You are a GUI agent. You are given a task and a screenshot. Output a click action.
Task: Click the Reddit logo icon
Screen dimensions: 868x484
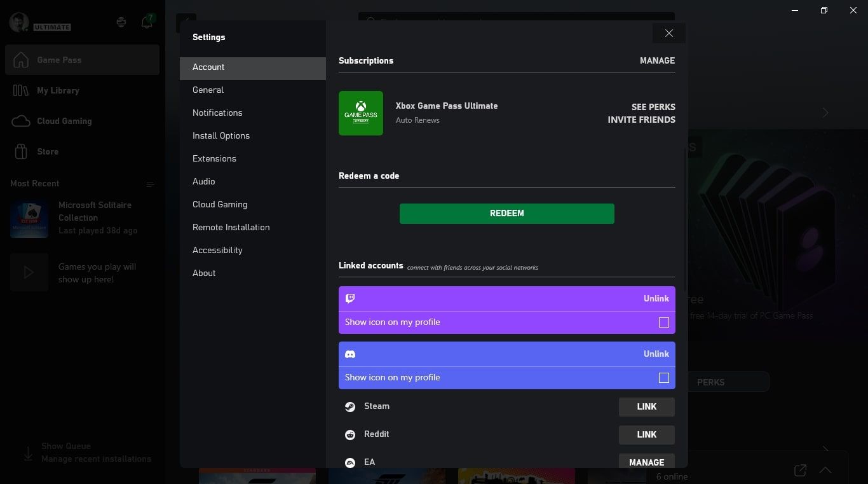click(x=350, y=435)
